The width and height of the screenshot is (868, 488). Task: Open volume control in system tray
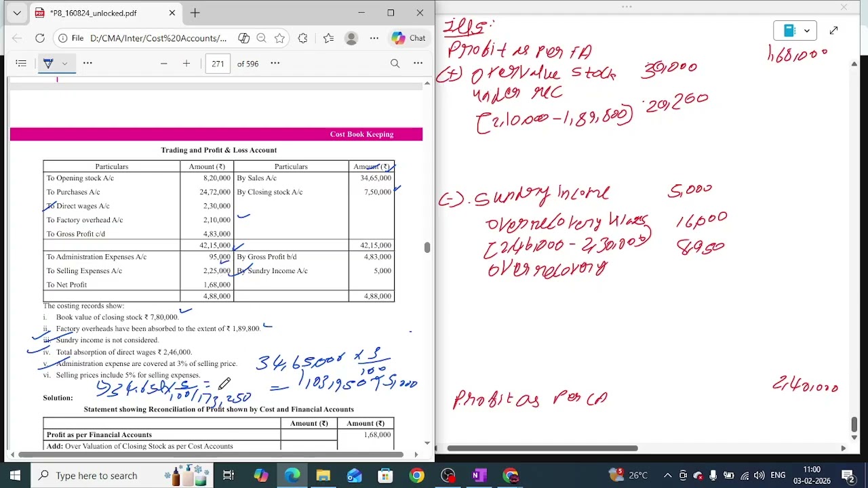(x=759, y=475)
